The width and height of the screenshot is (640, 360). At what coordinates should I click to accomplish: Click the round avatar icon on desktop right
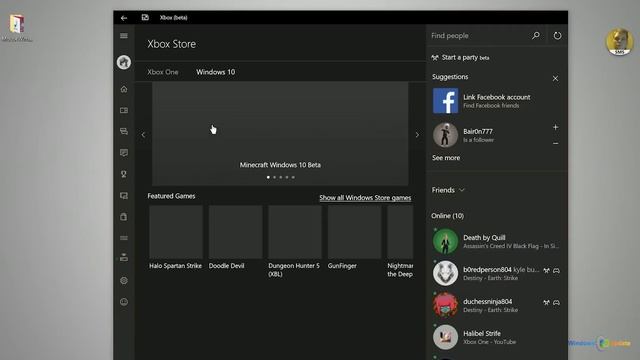pyautogui.click(x=619, y=42)
